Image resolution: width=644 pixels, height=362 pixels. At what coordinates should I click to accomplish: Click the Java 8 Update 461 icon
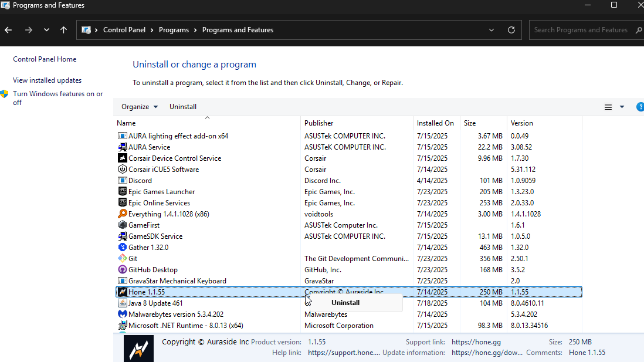(123, 303)
